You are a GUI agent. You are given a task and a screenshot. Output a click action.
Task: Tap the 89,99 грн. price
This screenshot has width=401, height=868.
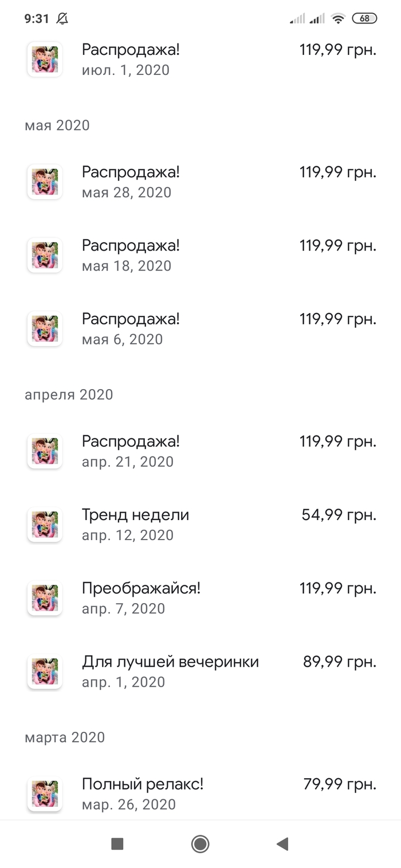click(339, 662)
